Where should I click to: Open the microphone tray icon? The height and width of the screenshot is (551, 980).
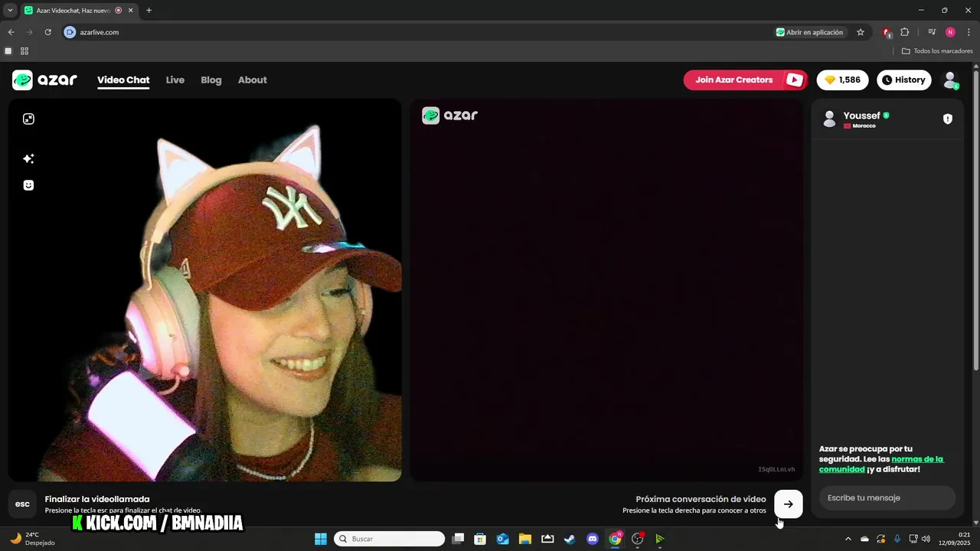[897, 539]
